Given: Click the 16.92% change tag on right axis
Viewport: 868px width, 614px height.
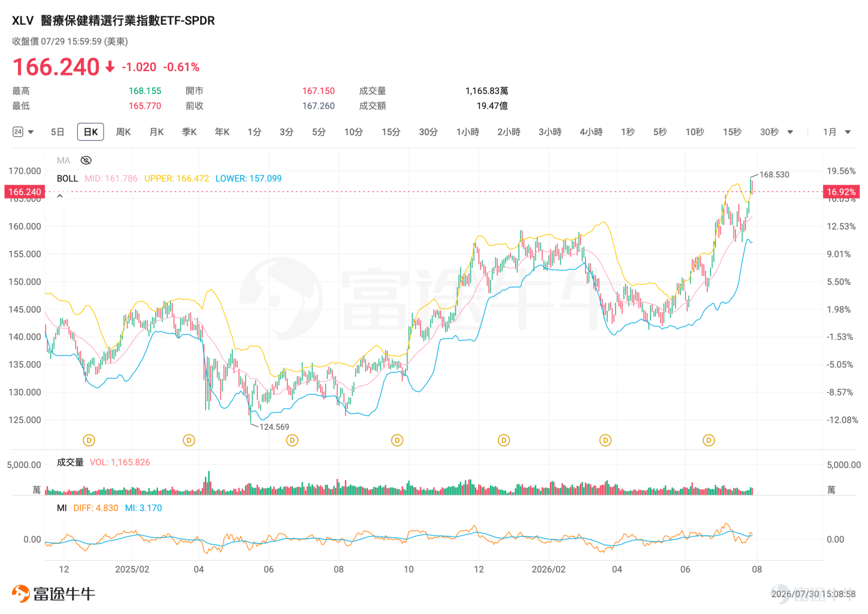Looking at the screenshot, I should coord(841,192).
